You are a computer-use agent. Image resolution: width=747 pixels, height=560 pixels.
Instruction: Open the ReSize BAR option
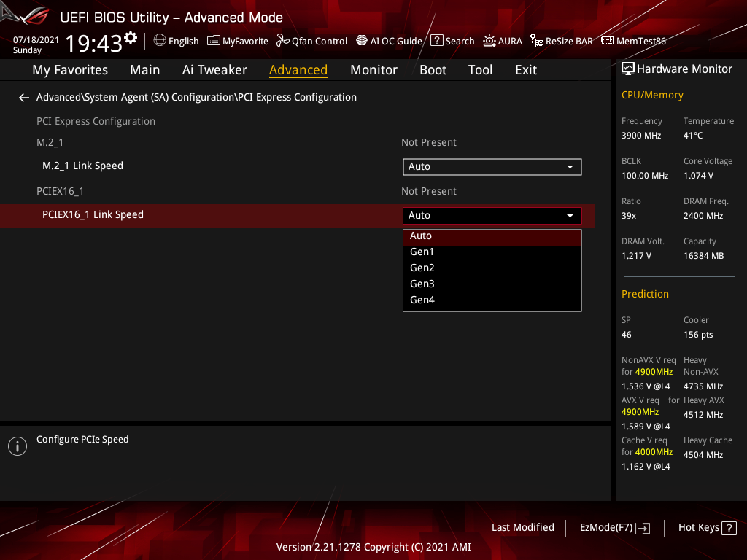[561, 41]
